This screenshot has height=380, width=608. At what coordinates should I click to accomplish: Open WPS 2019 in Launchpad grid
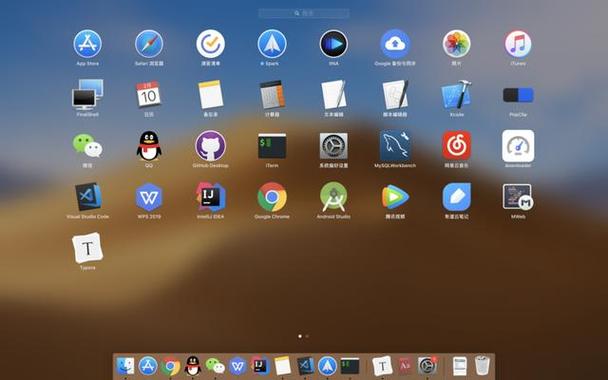(149, 197)
